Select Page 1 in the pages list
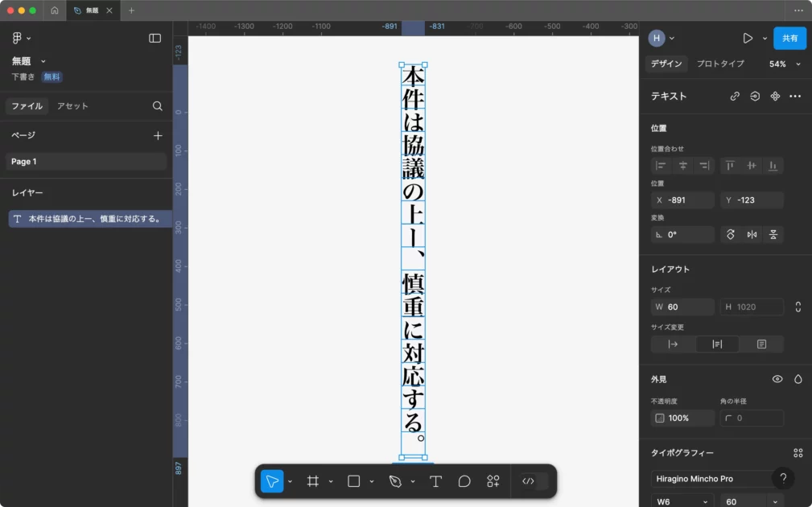 pyautogui.click(x=85, y=162)
